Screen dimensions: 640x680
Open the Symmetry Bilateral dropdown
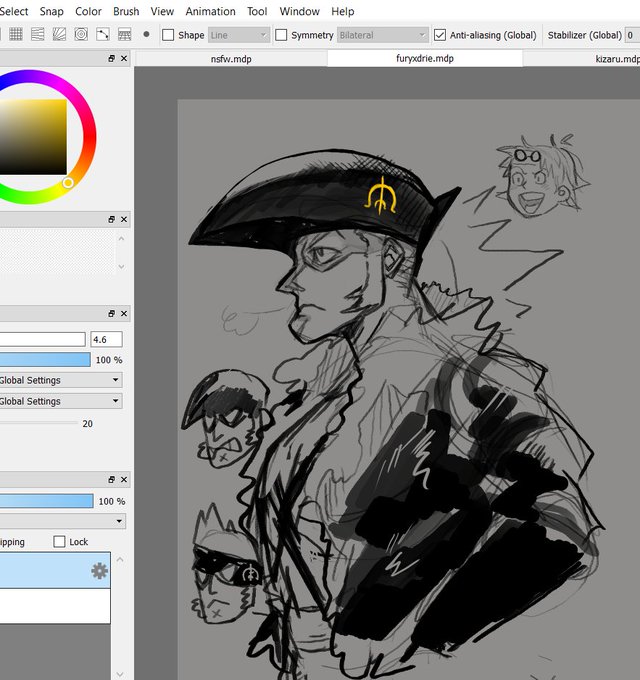[383, 35]
